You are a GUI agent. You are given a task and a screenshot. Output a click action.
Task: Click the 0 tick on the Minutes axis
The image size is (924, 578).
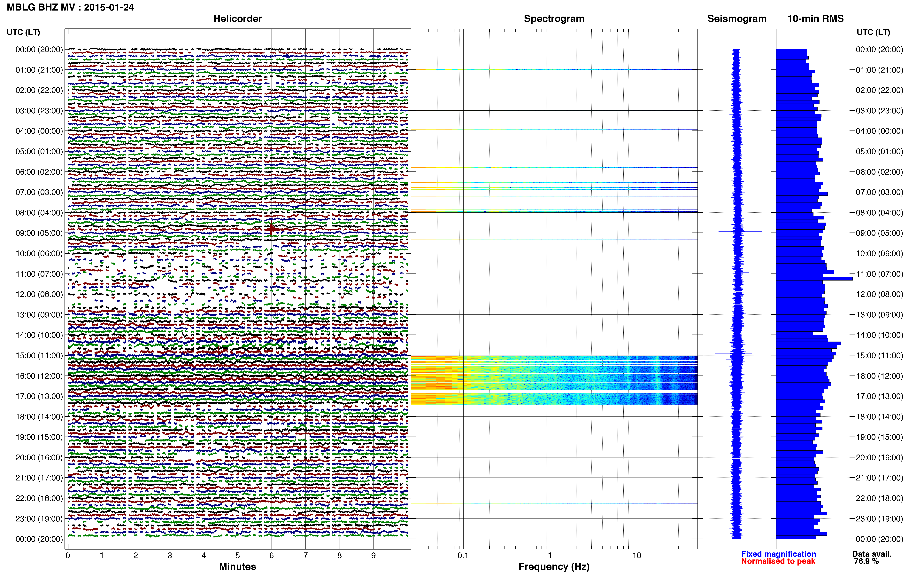click(x=68, y=555)
